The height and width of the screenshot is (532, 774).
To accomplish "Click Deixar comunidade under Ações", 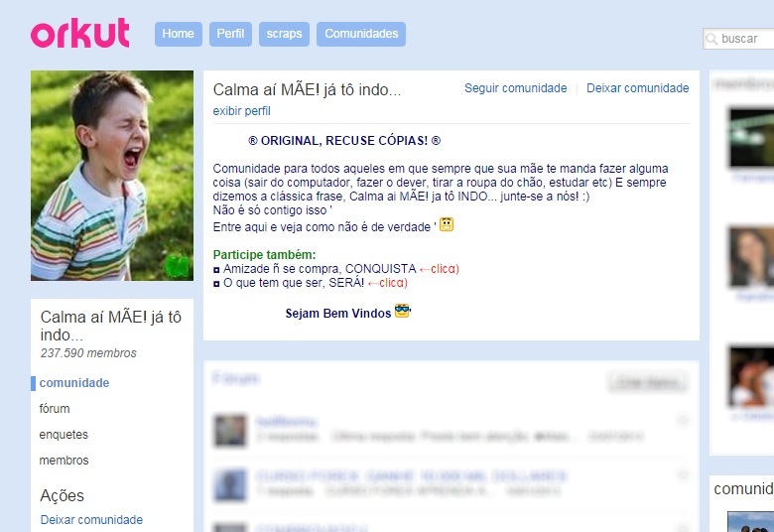I will click(x=91, y=520).
